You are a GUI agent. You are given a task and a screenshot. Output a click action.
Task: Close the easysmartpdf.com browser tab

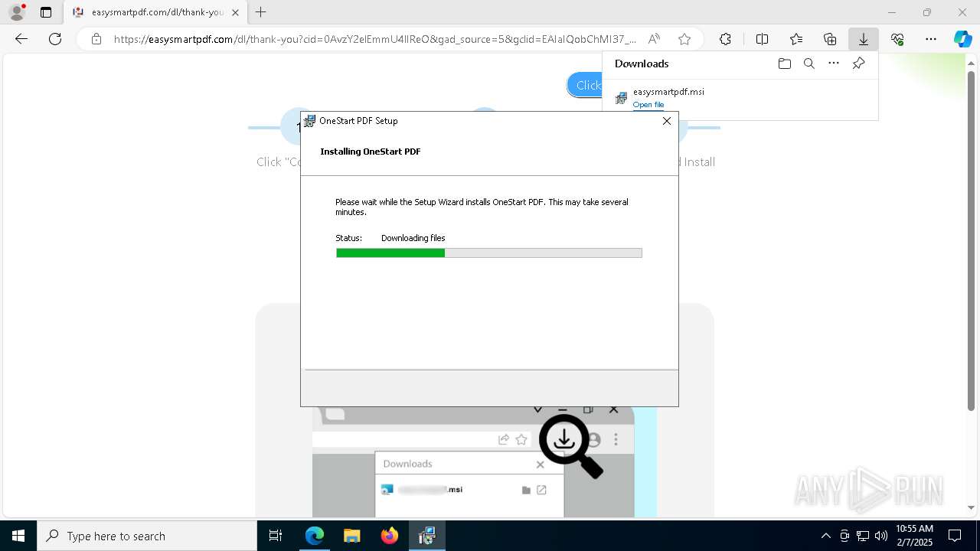235,12
